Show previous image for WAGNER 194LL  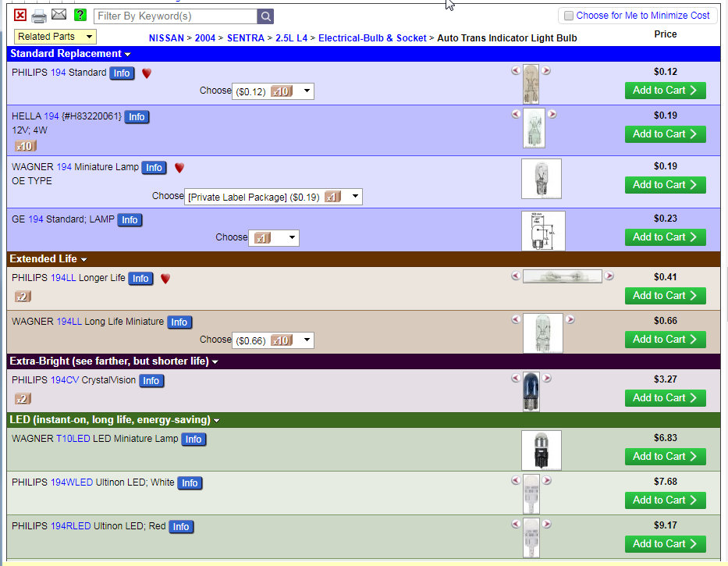(x=516, y=319)
